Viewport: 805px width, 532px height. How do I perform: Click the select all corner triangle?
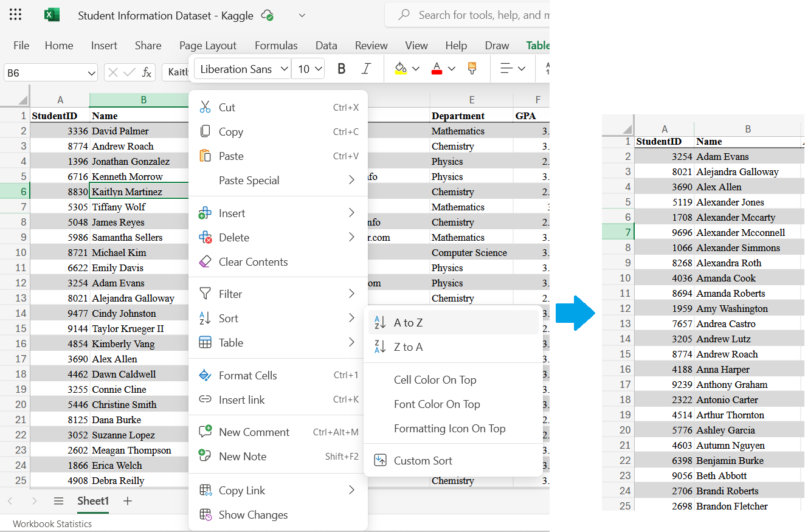(22, 100)
